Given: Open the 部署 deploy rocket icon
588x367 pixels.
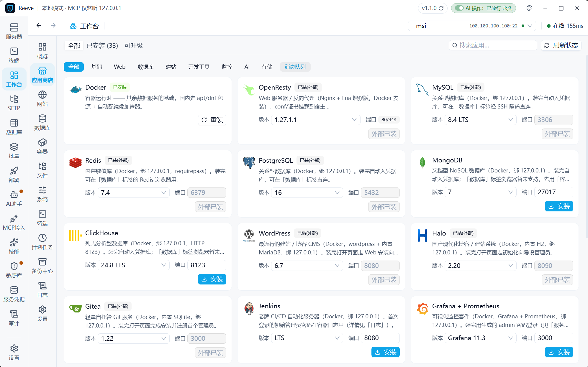Looking at the screenshot, I should 14,174.
